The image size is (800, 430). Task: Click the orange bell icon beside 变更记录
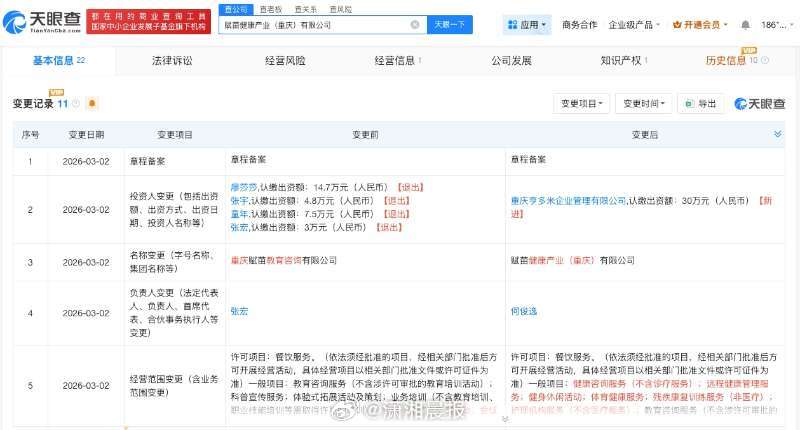tap(92, 104)
